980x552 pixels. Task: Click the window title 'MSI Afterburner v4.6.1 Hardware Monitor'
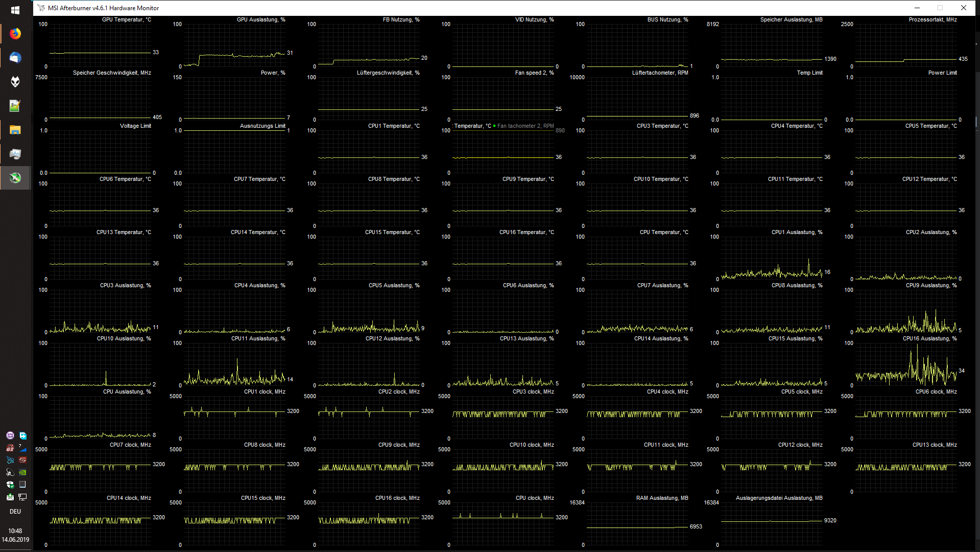point(103,8)
